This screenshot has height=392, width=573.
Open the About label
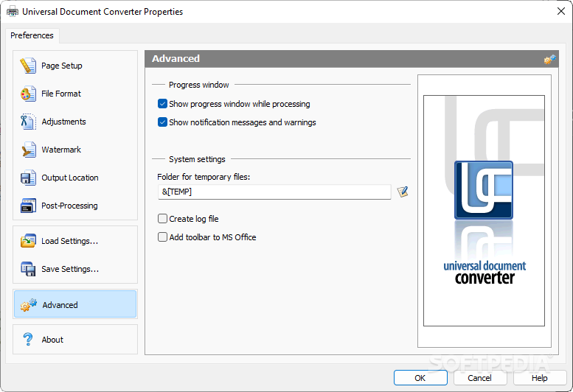[x=52, y=340]
